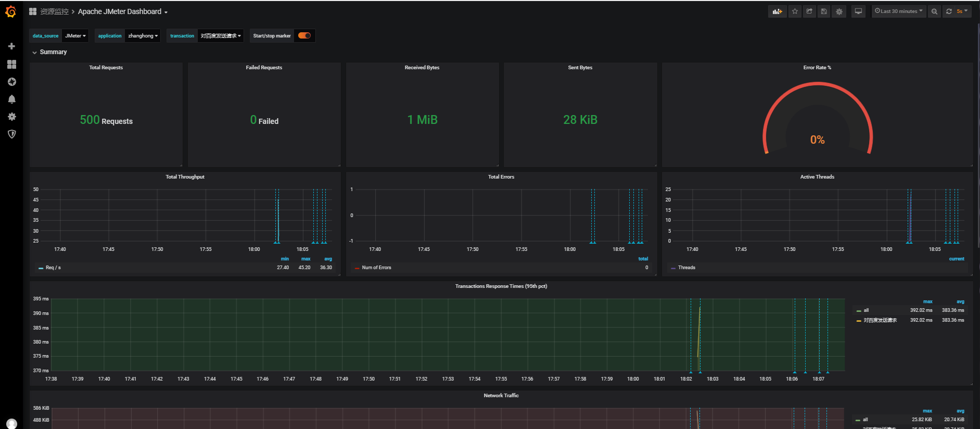Sort Total Errors legend by total
Image resolution: width=980 pixels, height=429 pixels.
643,259
